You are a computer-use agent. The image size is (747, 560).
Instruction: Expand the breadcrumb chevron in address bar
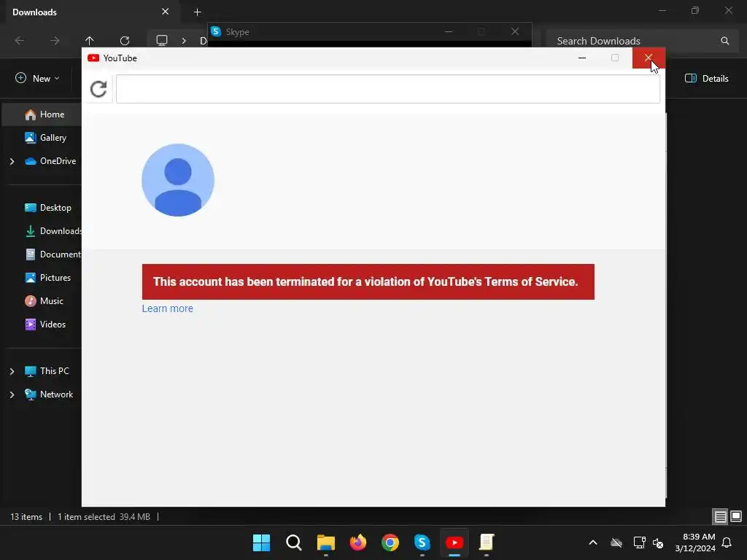tap(184, 41)
